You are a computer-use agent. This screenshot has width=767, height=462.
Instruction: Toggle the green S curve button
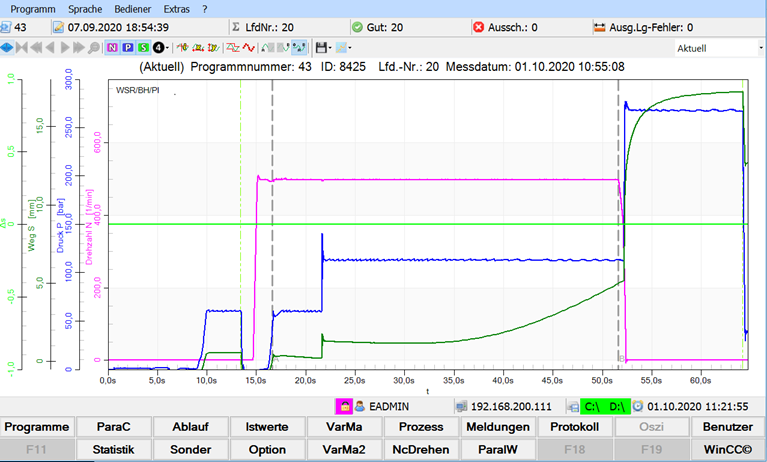(144, 47)
